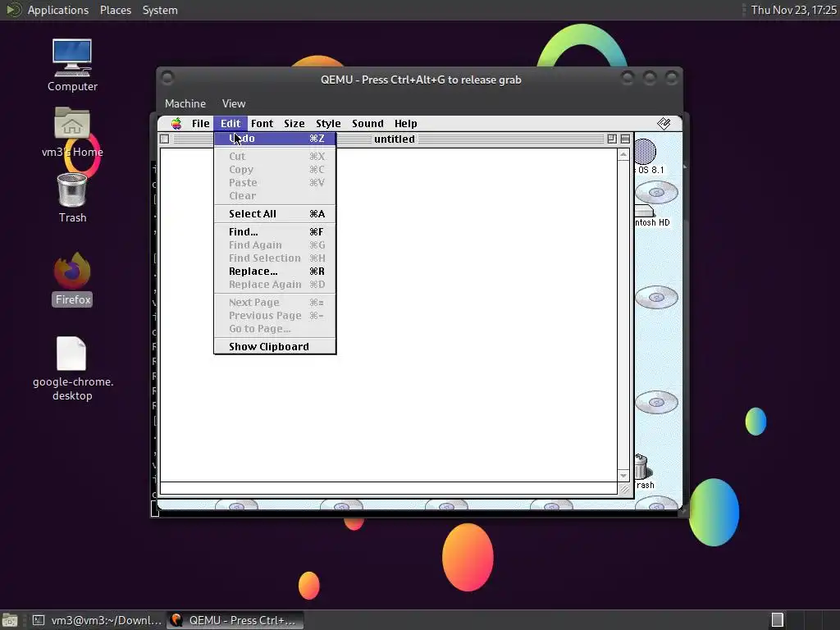Choose Select All in the Edit menu
This screenshot has width=840, height=630.
point(275,214)
